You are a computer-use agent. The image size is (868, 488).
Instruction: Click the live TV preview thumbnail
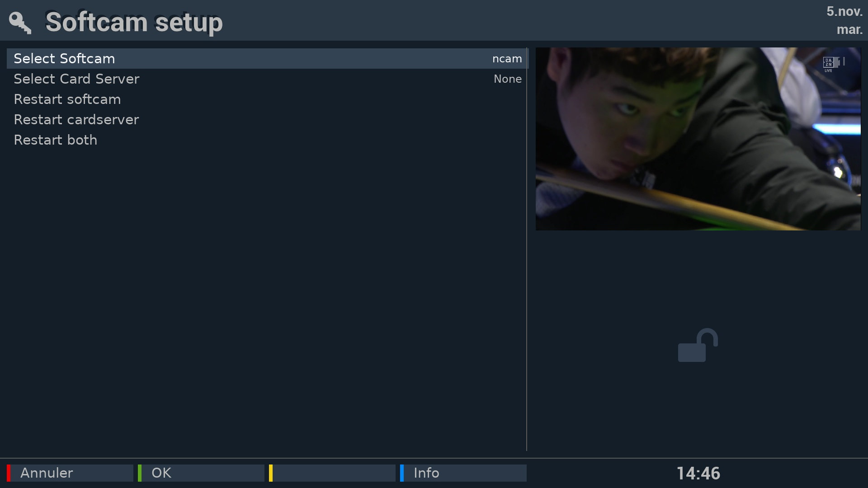[x=698, y=139]
